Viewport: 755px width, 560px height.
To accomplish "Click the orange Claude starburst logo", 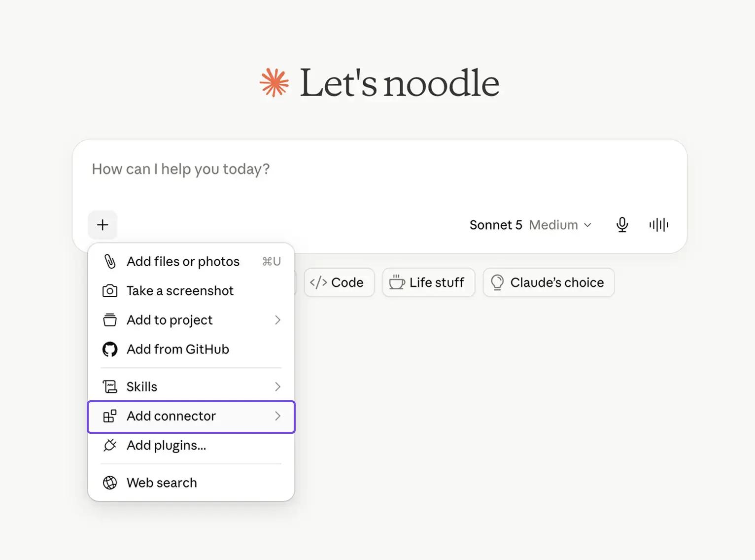I will pos(274,82).
